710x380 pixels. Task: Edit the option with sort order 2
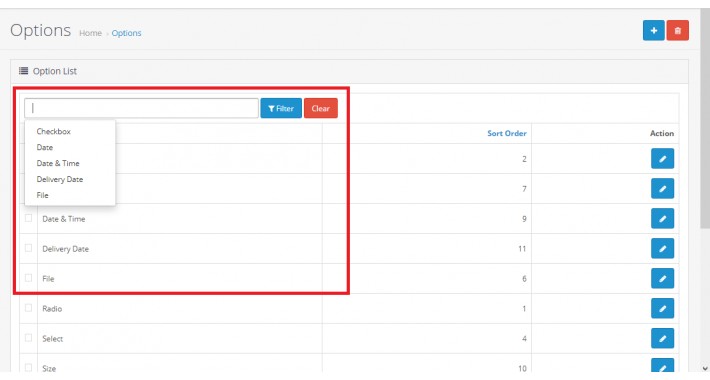[662, 159]
